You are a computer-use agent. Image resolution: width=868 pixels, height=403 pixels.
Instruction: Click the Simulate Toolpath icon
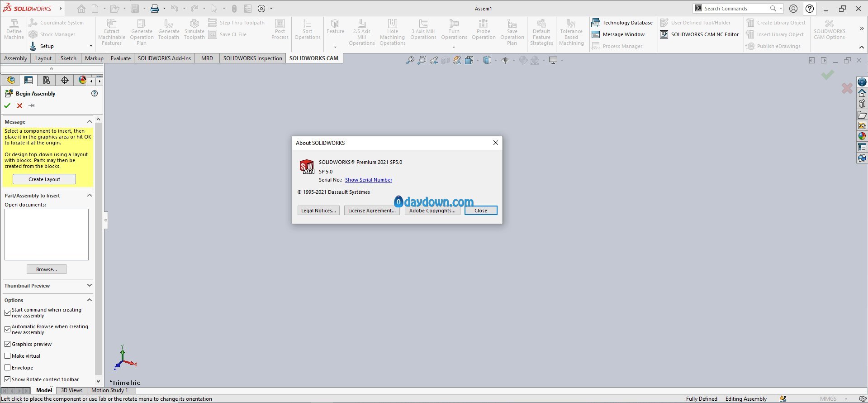(194, 29)
